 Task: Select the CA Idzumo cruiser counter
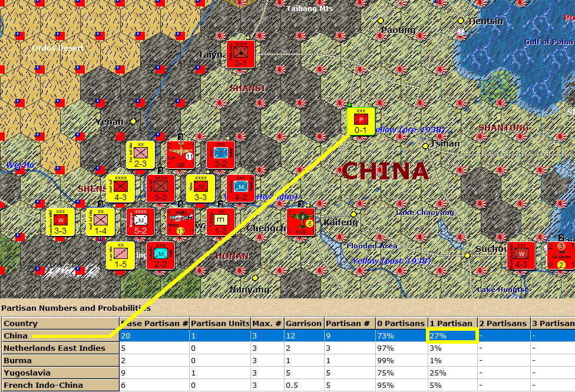[561, 255]
